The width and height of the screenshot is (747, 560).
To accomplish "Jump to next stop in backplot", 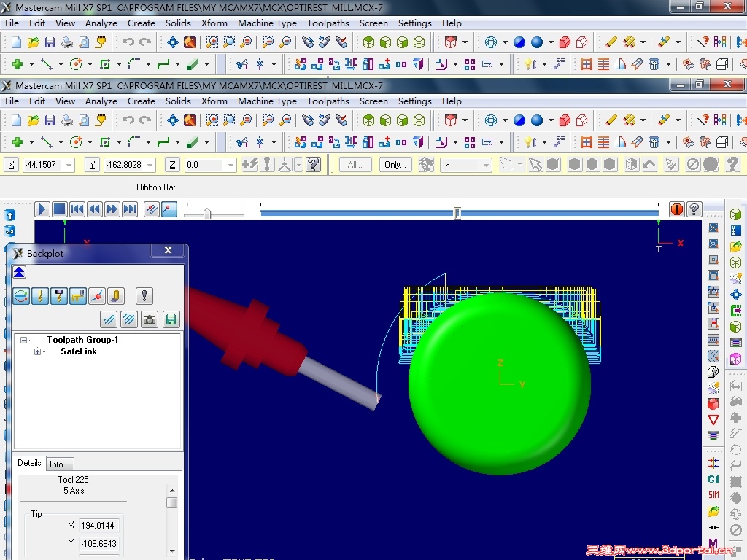I will click(x=130, y=209).
